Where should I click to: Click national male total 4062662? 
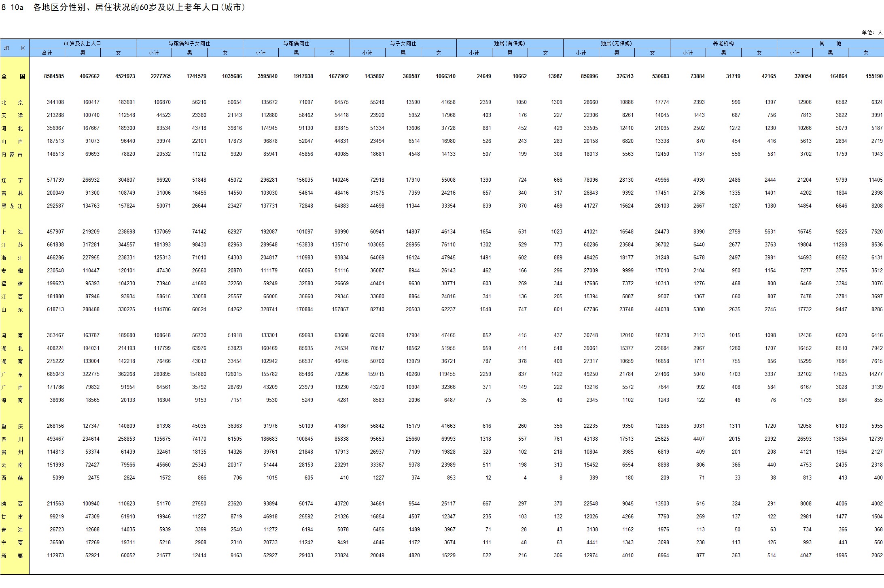(89, 76)
